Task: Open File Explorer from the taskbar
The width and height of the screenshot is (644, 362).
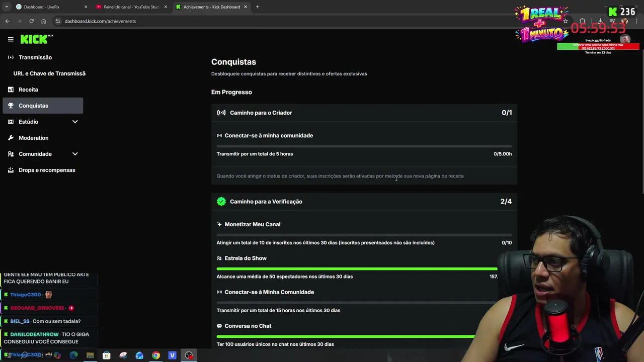Action: tap(90, 355)
